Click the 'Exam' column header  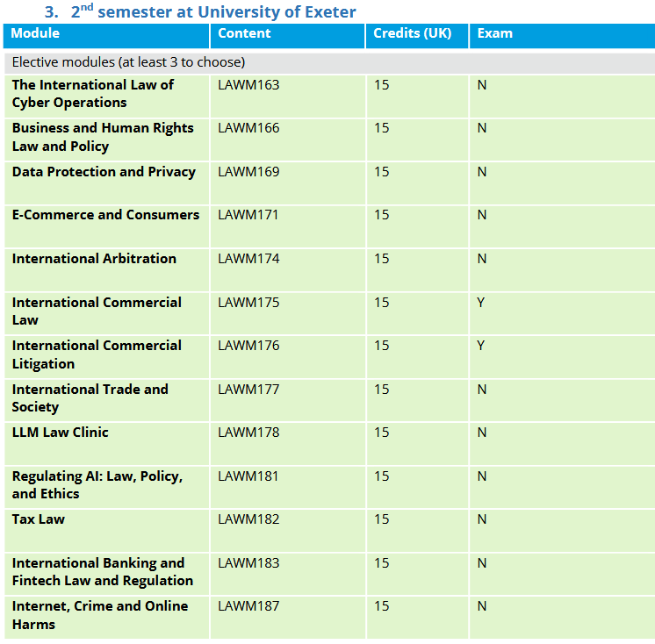pyautogui.click(x=494, y=33)
